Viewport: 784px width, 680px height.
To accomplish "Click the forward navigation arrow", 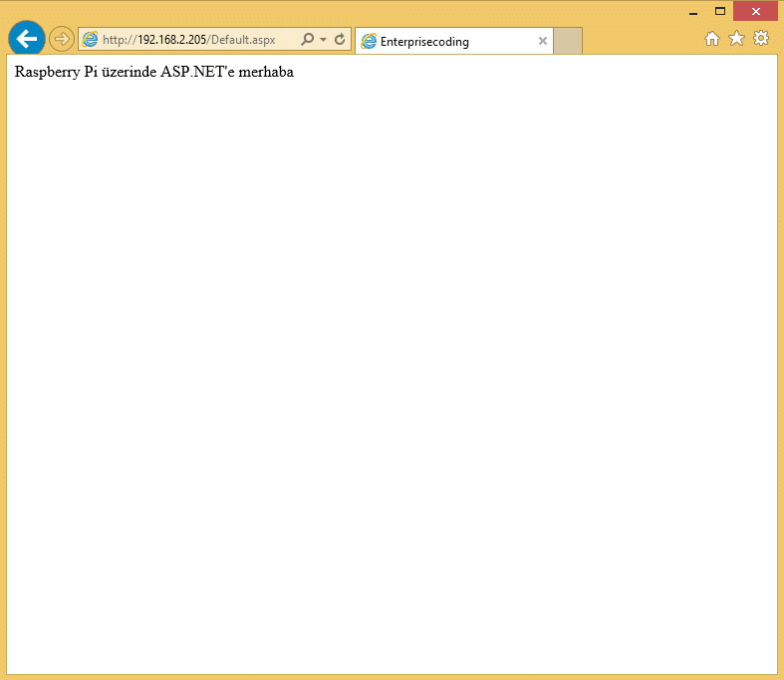I will [x=62, y=39].
